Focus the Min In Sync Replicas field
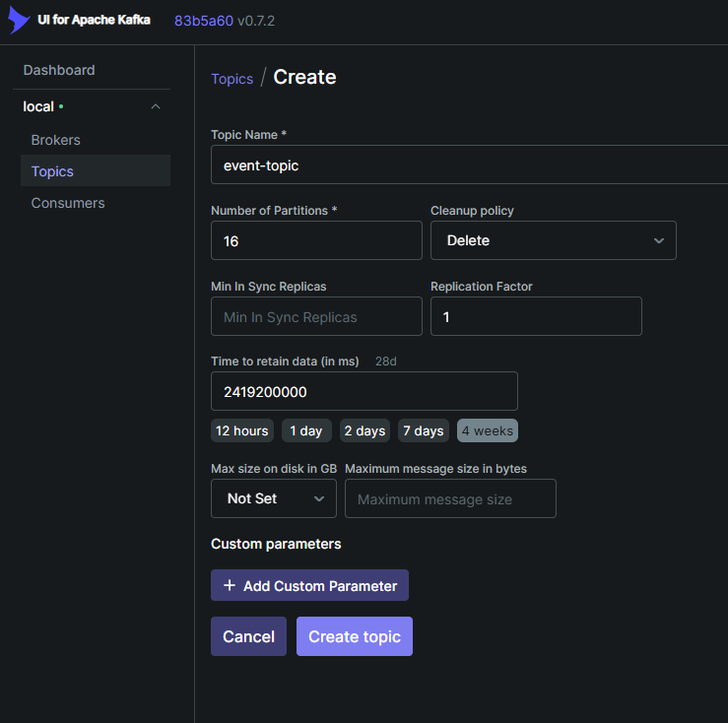 316,316
